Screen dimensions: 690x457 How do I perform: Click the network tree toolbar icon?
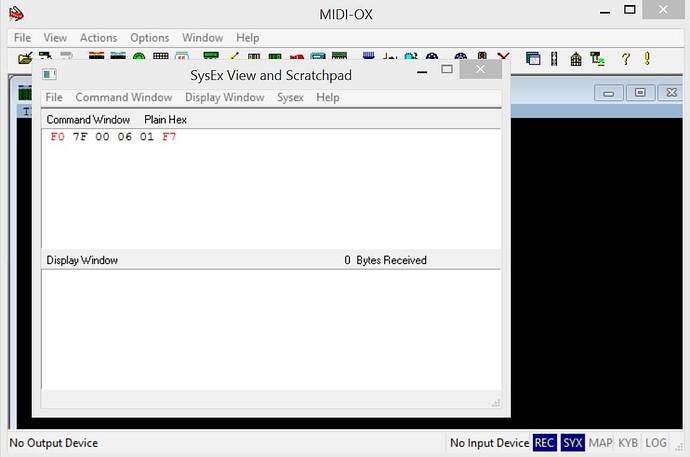pos(597,58)
